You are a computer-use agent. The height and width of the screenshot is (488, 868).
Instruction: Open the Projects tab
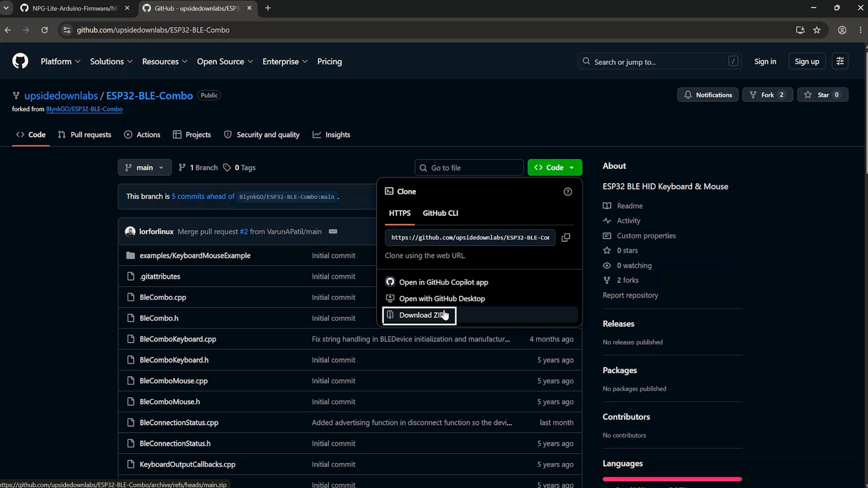(x=192, y=134)
